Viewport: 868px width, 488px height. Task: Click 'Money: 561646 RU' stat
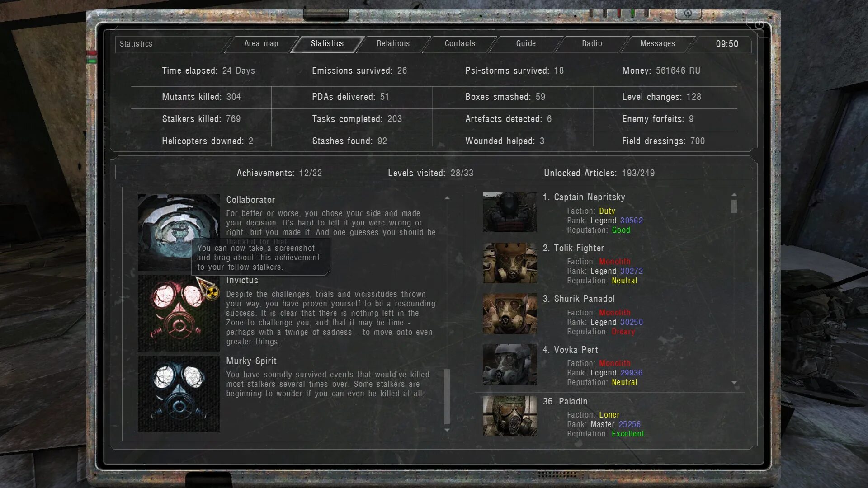tap(661, 70)
